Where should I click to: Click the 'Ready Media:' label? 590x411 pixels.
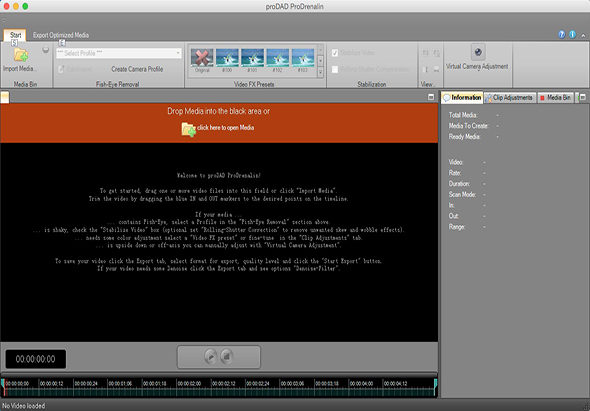[464, 137]
